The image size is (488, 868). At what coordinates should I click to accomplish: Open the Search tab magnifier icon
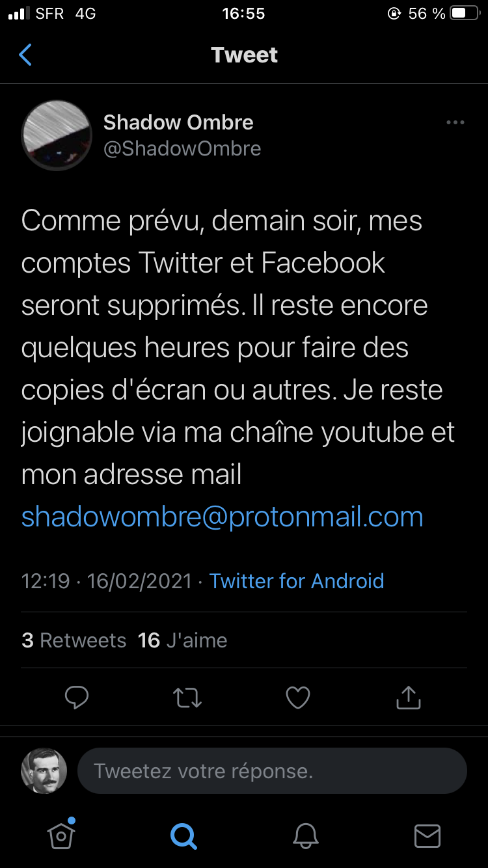click(183, 835)
